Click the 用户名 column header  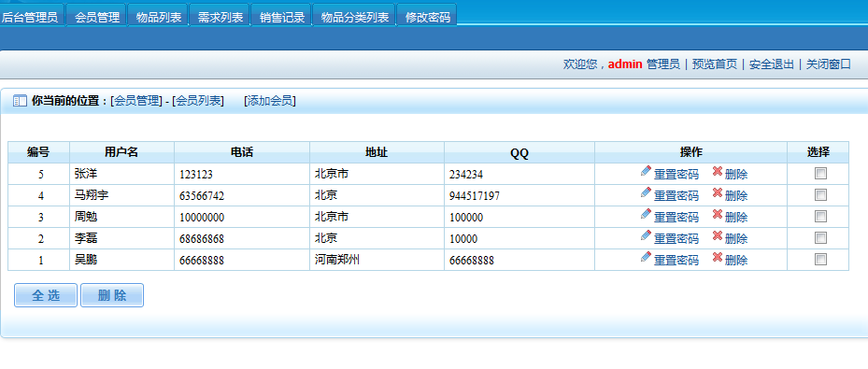121,152
